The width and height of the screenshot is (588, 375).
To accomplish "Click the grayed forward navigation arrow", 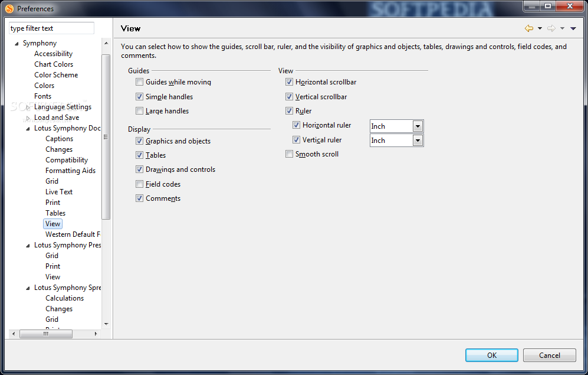I will pos(551,28).
